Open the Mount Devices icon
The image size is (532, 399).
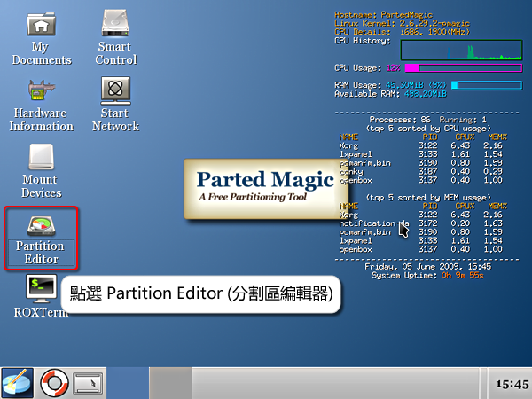(41, 158)
